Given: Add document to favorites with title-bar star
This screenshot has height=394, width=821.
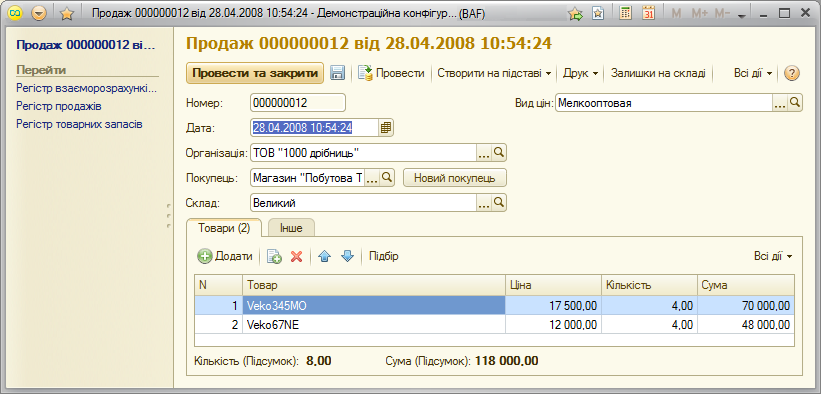Looking at the screenshot, I should 66,14.
